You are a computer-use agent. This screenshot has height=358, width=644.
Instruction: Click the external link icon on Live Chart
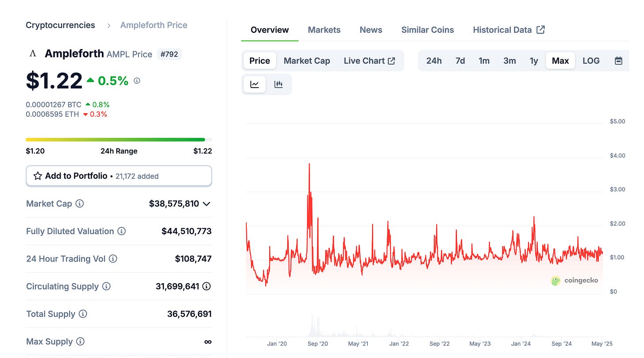391,61
